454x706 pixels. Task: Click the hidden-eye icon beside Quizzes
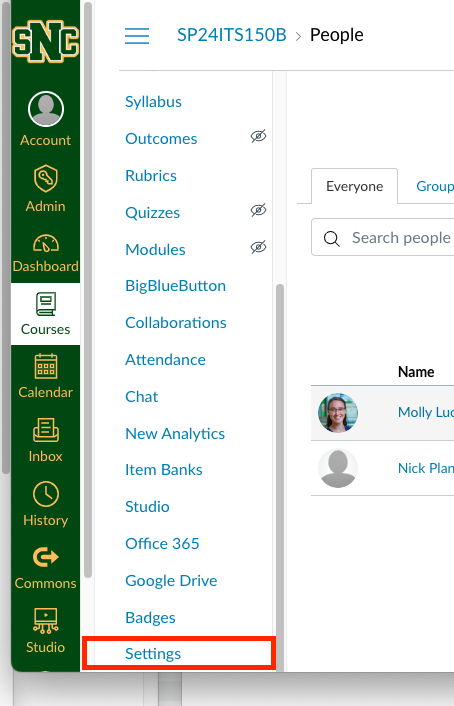click(259, 210)
